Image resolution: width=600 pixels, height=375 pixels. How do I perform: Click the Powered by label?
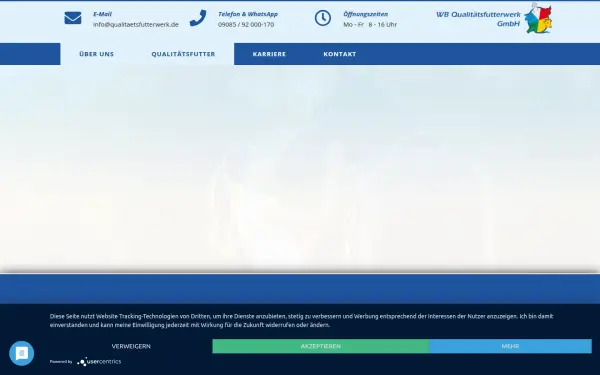[x=61, y=362]
